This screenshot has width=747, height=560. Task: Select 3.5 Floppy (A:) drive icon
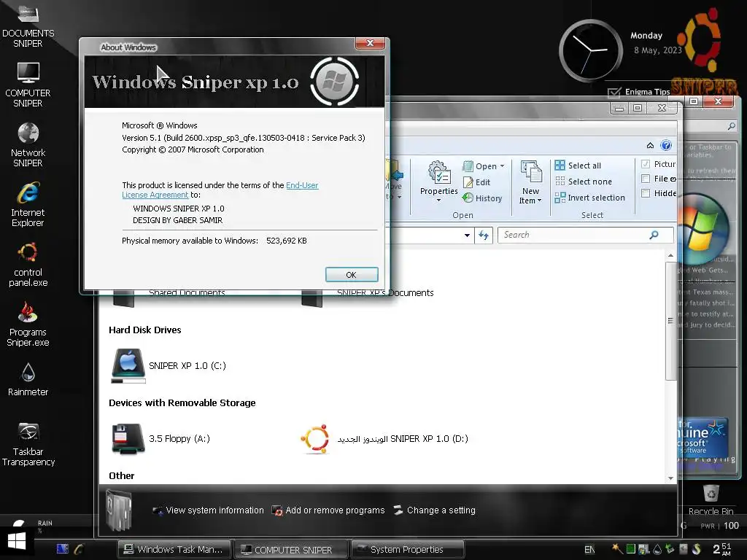click(x=128, y=438)
